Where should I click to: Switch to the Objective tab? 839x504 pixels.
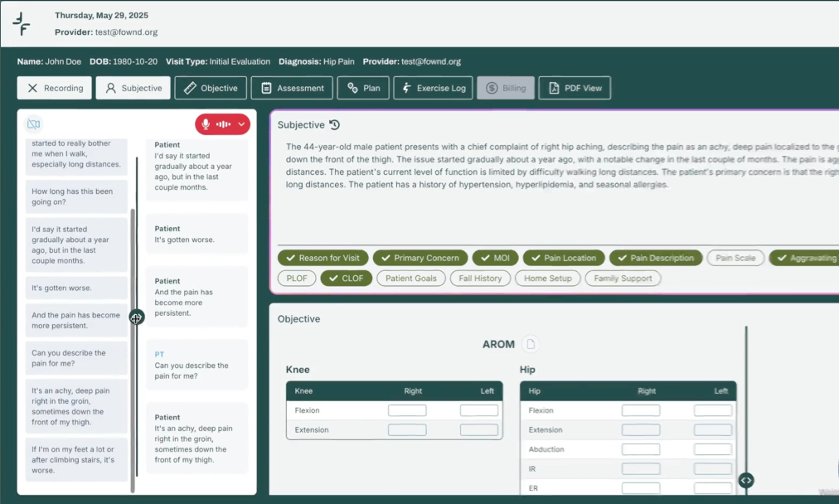point(211,88)
